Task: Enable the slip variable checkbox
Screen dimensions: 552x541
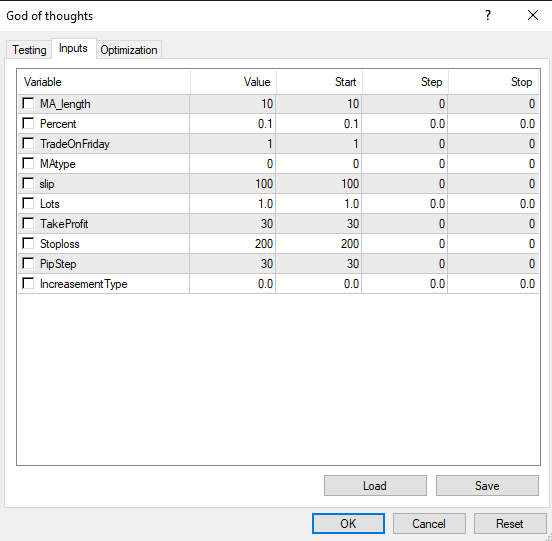Action: coord(28,183)
